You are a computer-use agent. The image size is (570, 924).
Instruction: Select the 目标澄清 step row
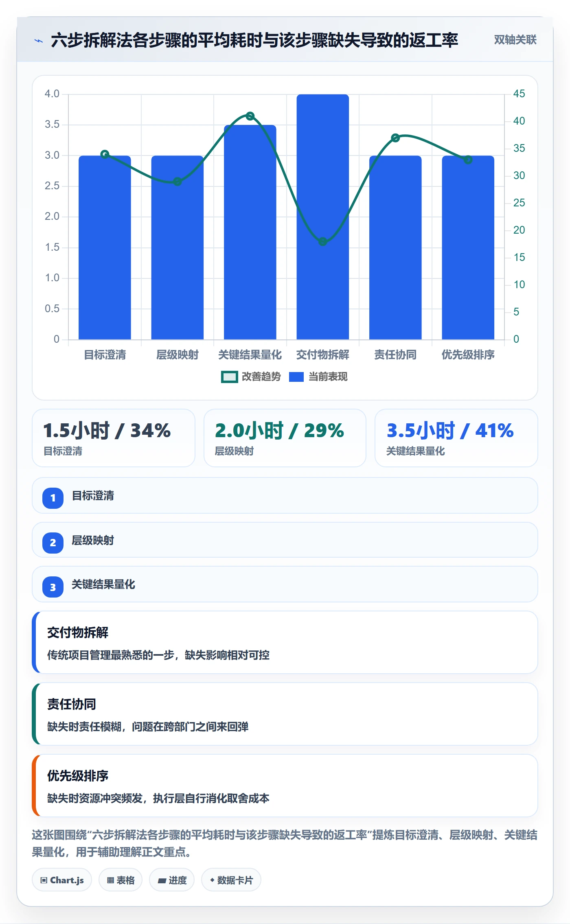point(285,495)
